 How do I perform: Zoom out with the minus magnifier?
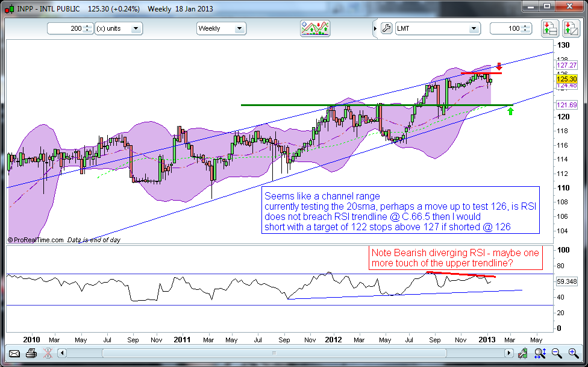[557, 353]
